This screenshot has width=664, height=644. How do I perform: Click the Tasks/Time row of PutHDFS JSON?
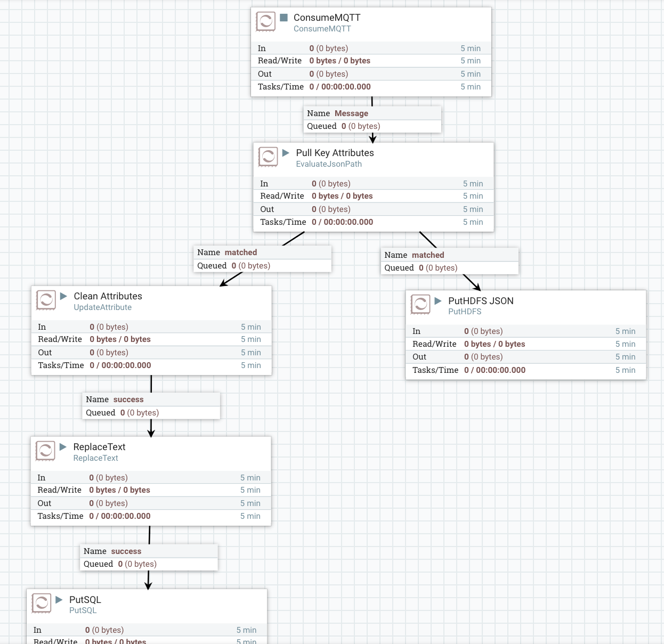click(x=495, y=370)
